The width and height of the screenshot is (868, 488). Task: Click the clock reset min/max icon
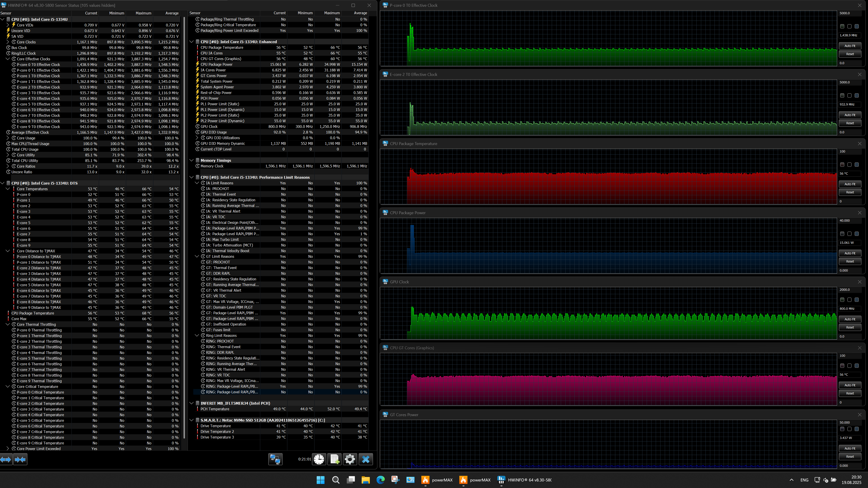pyautogui.click(x=319, y=459)
